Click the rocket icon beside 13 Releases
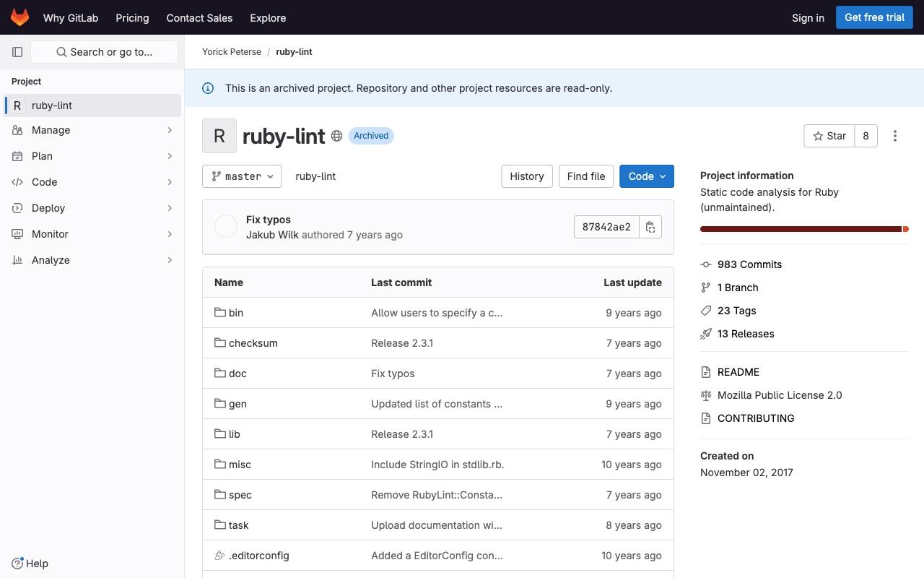Image resolution: width=924 pixels, height=578 pixels. coord(706,334)
